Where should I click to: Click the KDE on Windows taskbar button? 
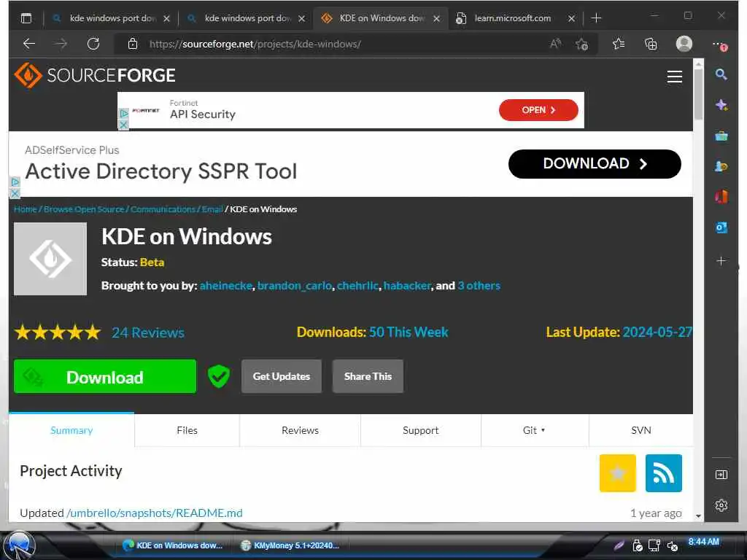pyautogui.click(x=174, y=545)
